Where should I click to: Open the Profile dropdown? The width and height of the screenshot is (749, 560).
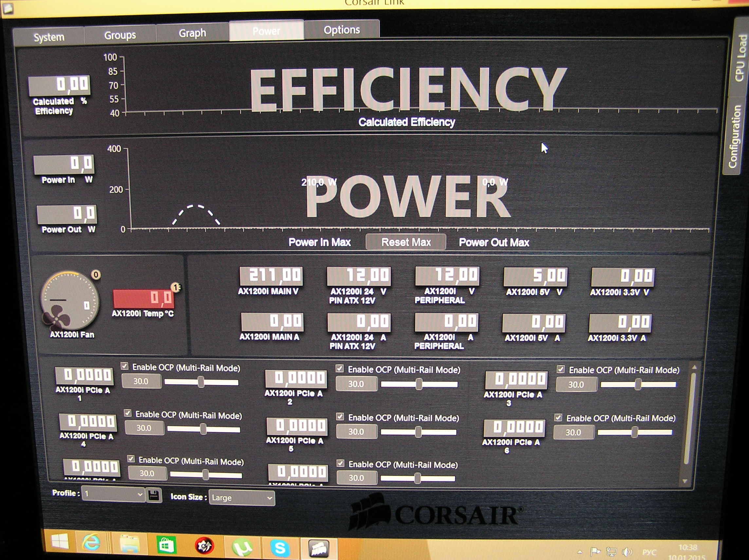pos(114,494)
